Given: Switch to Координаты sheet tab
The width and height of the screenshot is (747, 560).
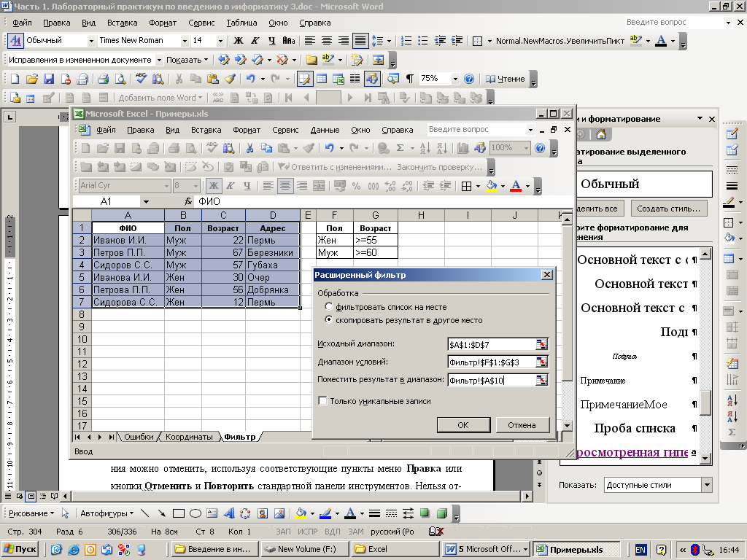Looking at the screenshot, I should (x=189, y=437).
